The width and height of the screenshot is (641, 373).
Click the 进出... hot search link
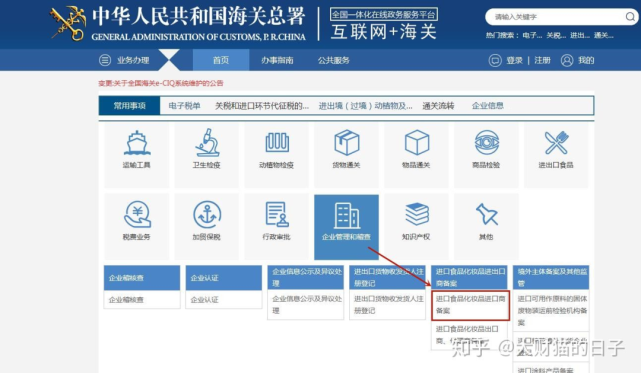pyautogui.click(x=580, y=36)
